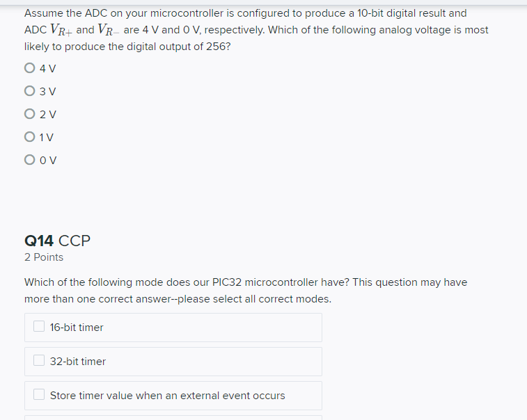The image size is (527, 420).
Task: Click the PIC32 microcontroller mode question text
Action: 246,291
